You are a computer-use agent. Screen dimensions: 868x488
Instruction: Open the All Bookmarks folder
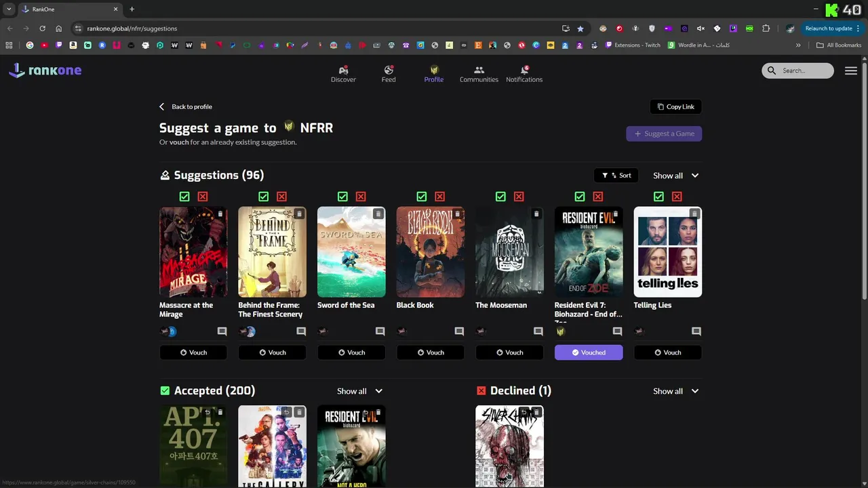click(x=839, y=45)
